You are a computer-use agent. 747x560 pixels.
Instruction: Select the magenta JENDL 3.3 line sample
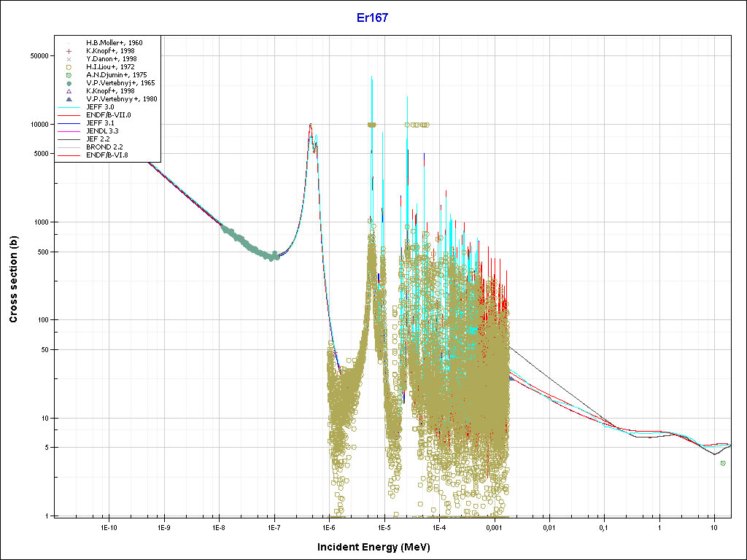(69, 131)
